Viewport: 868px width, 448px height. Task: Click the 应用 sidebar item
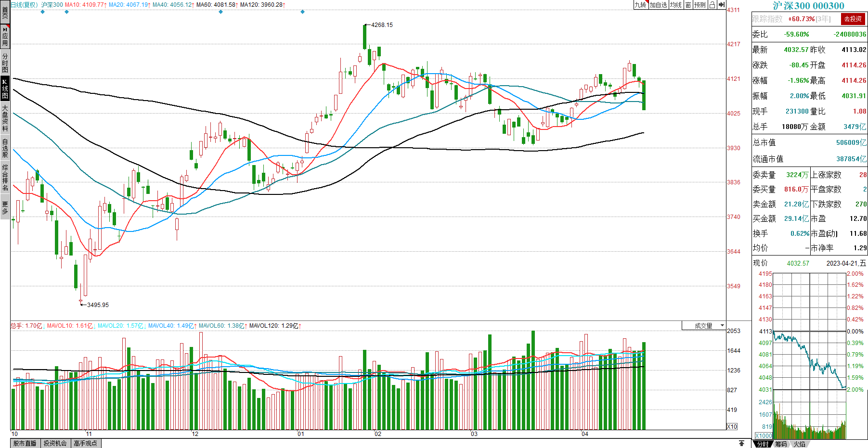(x=5, y=36)
